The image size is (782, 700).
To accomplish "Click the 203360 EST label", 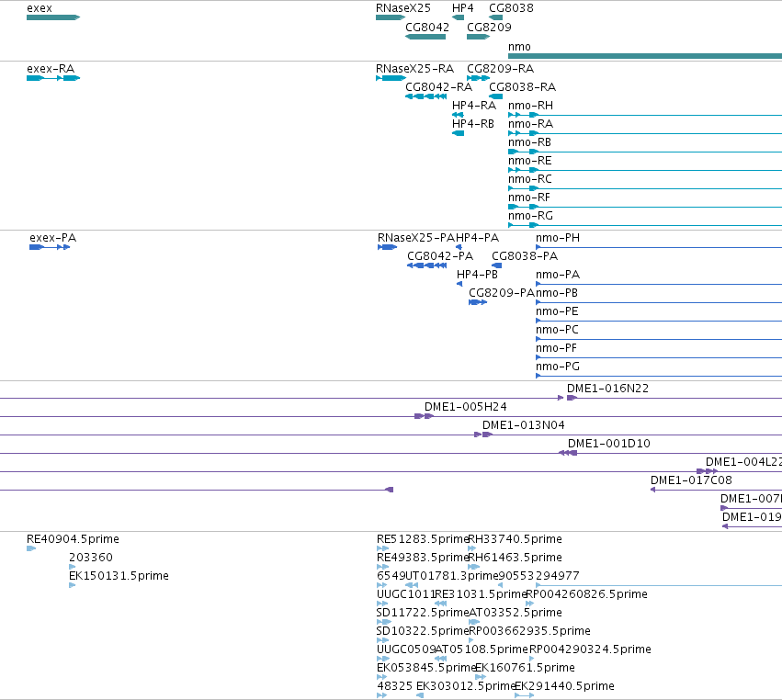I will pos(91,558).
